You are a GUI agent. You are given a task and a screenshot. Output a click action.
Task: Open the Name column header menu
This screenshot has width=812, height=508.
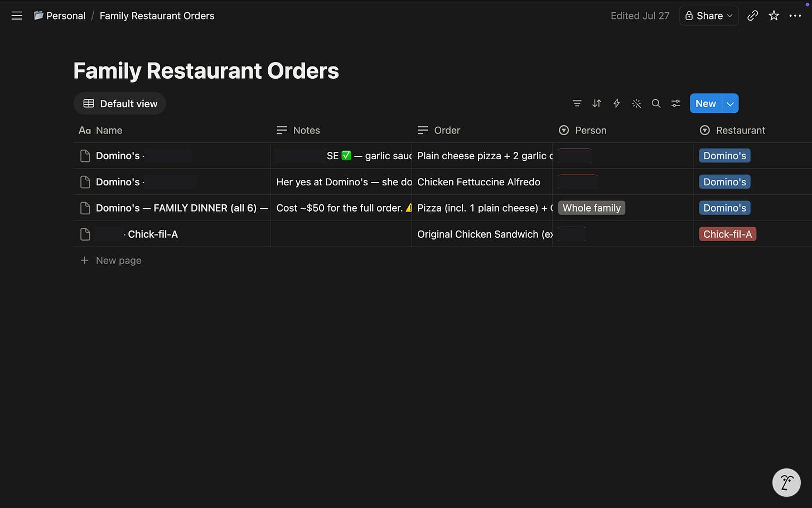point(172,130)
